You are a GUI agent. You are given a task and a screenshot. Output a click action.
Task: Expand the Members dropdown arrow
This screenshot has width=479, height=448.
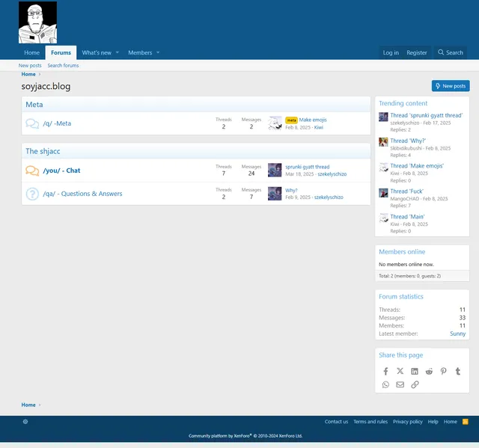click(x=158, y=53)
